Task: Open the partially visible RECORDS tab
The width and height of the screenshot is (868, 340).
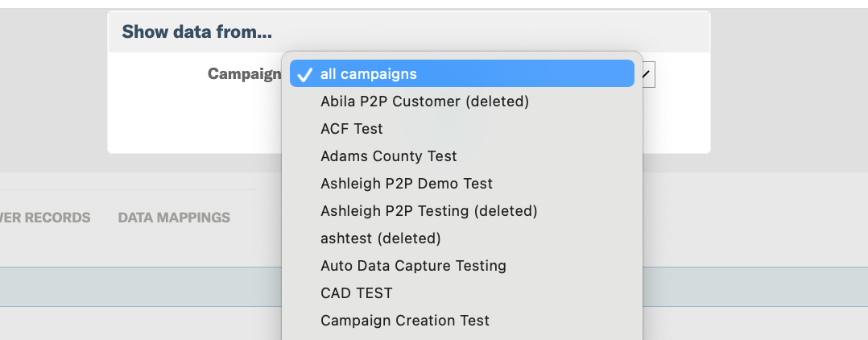Action: click(x=45, y=218)
